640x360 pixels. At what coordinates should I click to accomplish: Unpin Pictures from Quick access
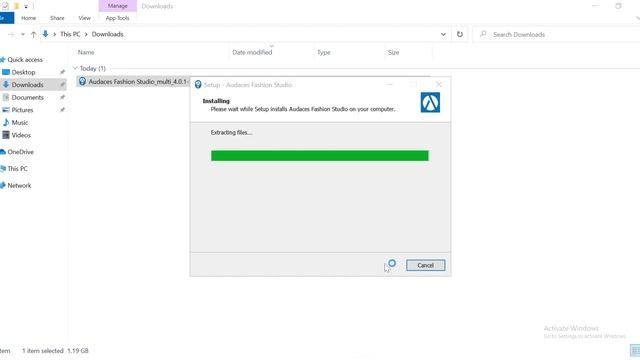pos(62,110)
